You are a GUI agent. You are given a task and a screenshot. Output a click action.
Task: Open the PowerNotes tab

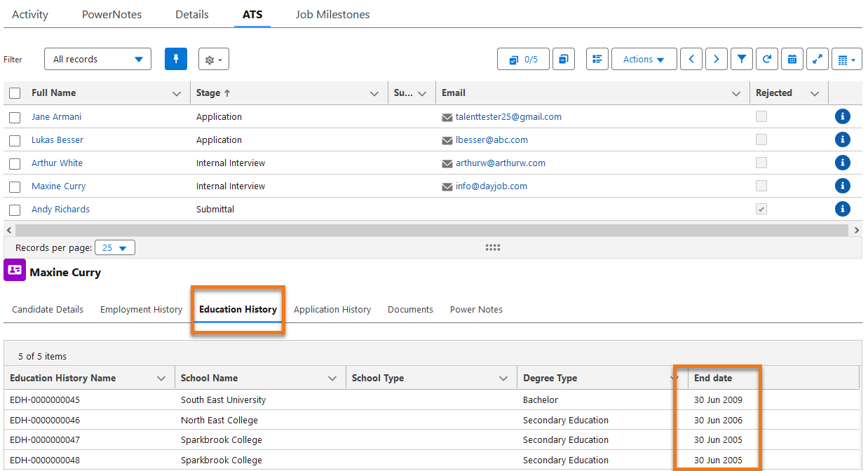(112, 14)
